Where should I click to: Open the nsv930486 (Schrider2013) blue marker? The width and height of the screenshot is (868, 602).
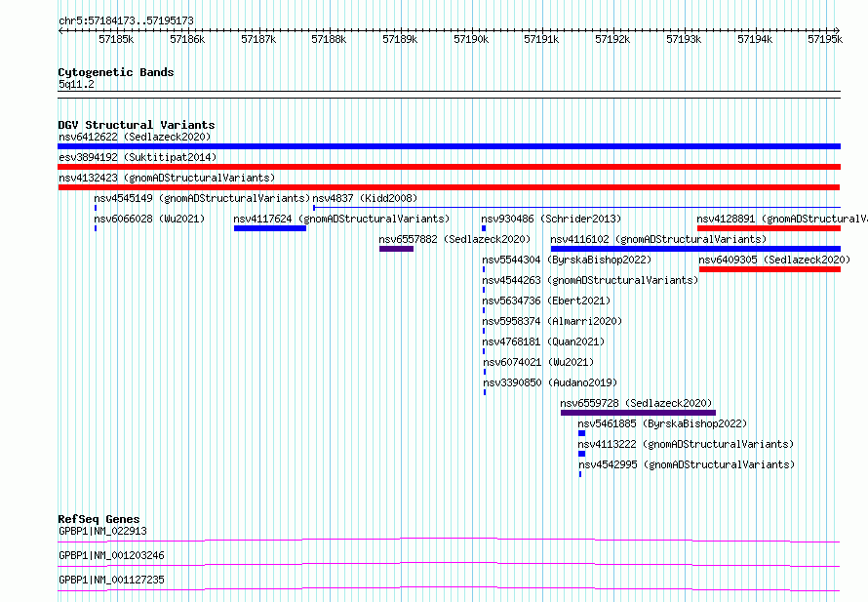[484, 228]
